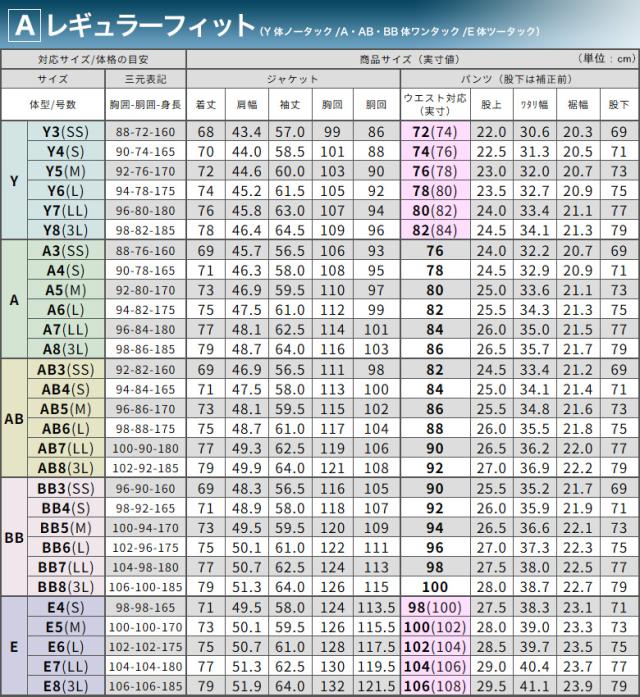Select sleeve length 64.5 in Y8 row
The height and width of the screenshot is (697, 640).
point(290,230)
